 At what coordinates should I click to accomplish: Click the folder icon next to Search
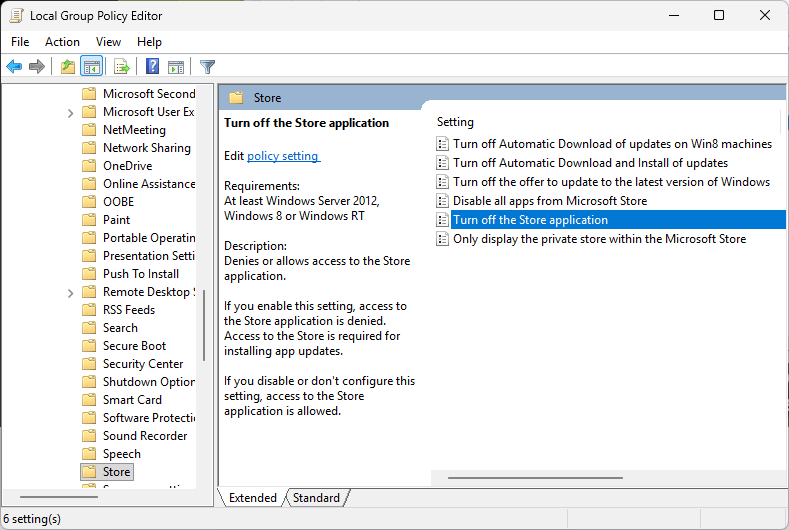pyautogui.click(x=89, y=328)
